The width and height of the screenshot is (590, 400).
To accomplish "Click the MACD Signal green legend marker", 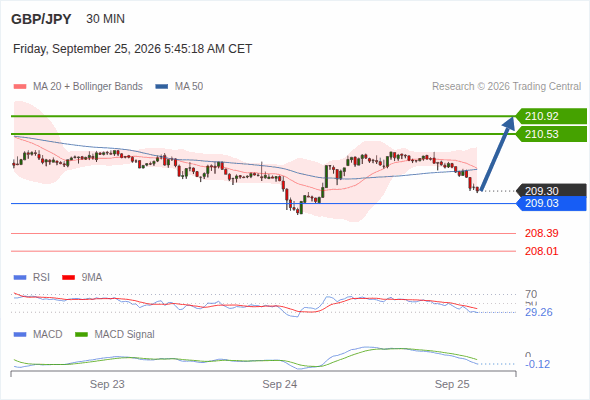I will 81,335.
